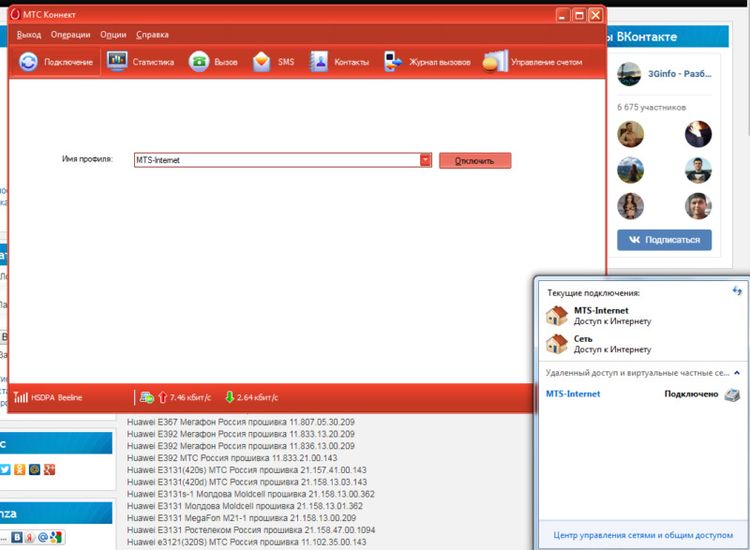Click Huawei E3131 Ростелеком firmware line
This screenshot has width=750, height=550.
click(251, 530)
